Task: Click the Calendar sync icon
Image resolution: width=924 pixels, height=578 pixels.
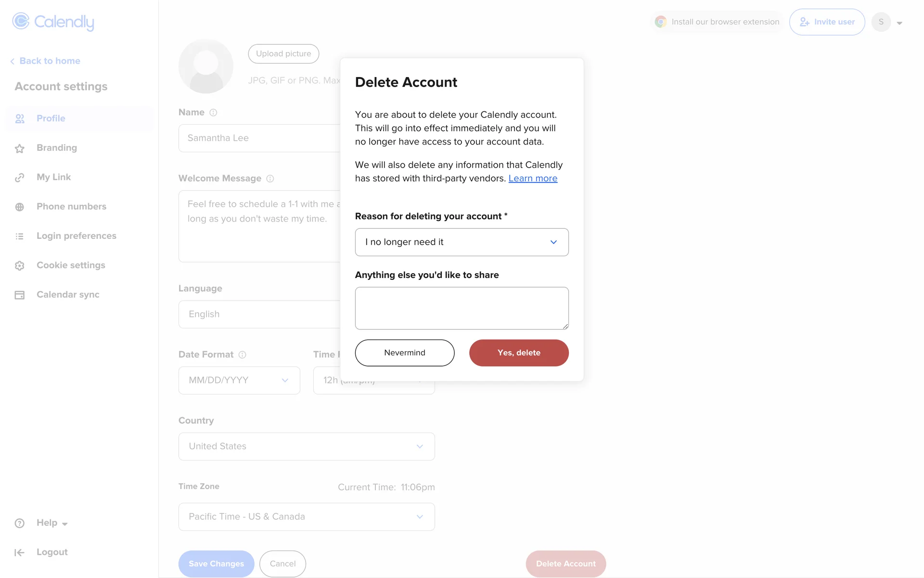Action: click(19, 295)
